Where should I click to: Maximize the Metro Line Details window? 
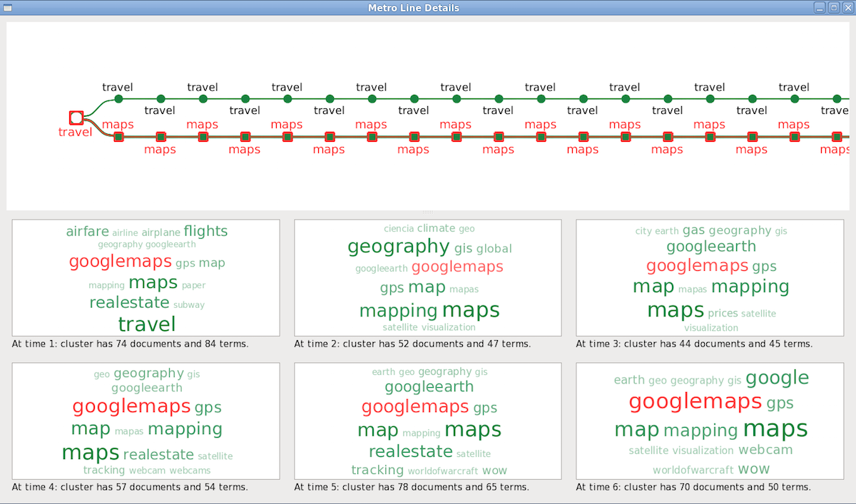click(x=833, y=8)
